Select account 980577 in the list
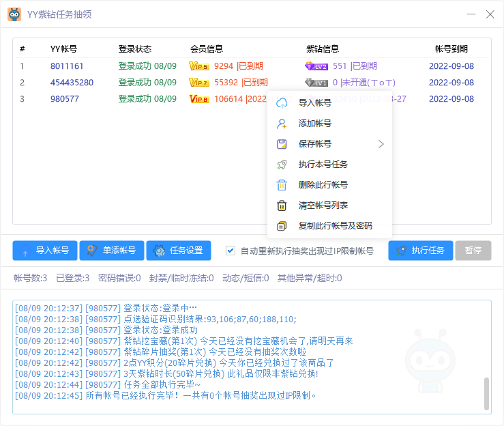Screen dimensions: 504x426 65,99
